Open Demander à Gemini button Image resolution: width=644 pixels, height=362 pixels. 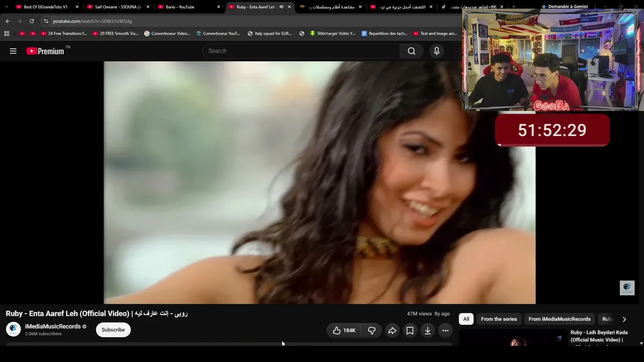click(x=565, y=7)
